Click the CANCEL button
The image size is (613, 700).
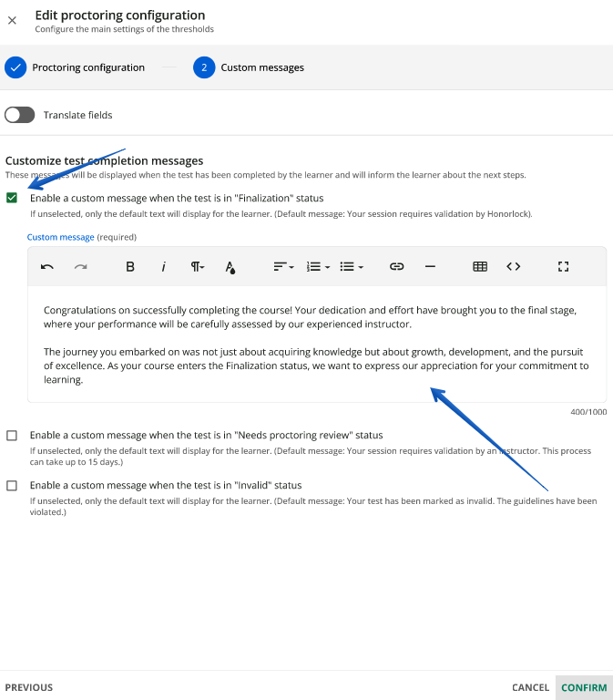(x=530, y=687)
